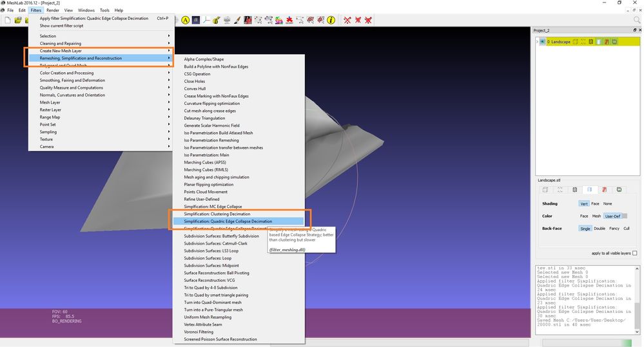Image resolution: width=644 pixels, height=347 pixels.
Task: Choose Uniform Mesh Resampling filter
Action: (239, 317)
